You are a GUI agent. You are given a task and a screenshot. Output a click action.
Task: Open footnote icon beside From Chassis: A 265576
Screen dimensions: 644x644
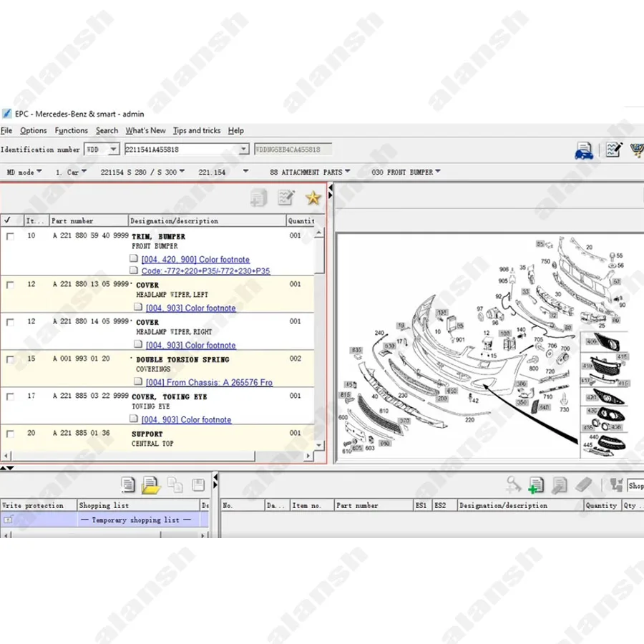click(138, 381)
